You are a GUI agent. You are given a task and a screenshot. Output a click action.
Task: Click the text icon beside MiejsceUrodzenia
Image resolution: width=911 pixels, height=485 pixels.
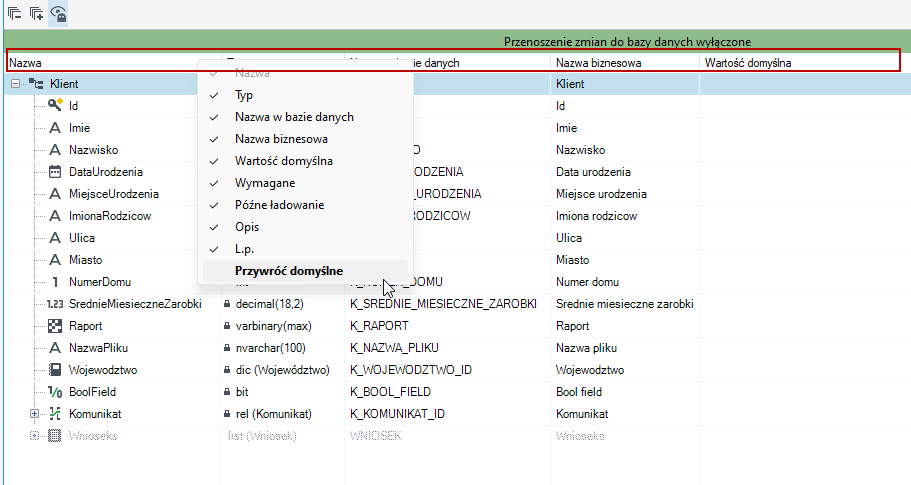pos(55,194)
